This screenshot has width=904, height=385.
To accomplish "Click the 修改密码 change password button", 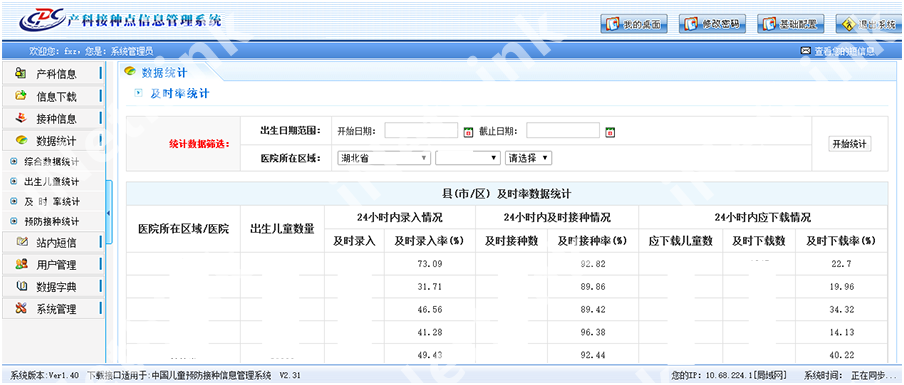I will click(x=713, y=24).
